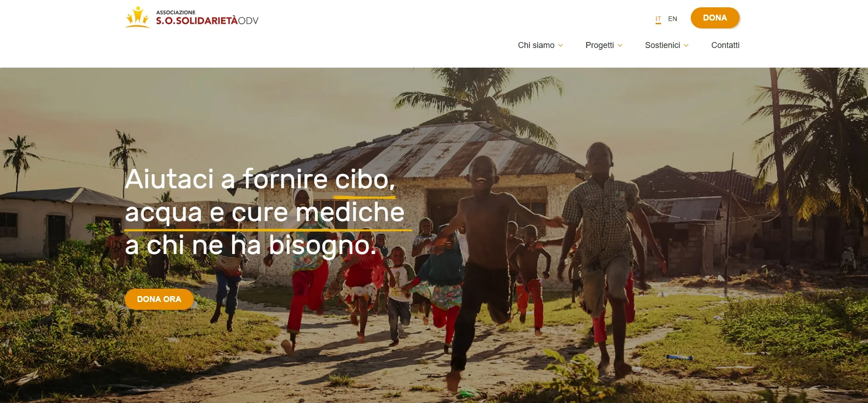The height and width of the screenshot is (403, 868).
Task: Click the yellow figures logo icon
Action: [138, 17]
